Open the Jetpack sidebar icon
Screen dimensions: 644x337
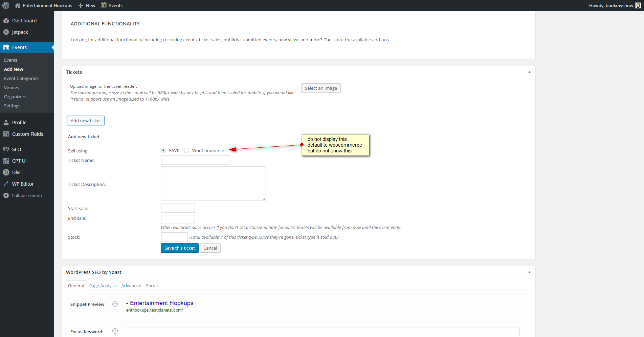pos(6,32)
